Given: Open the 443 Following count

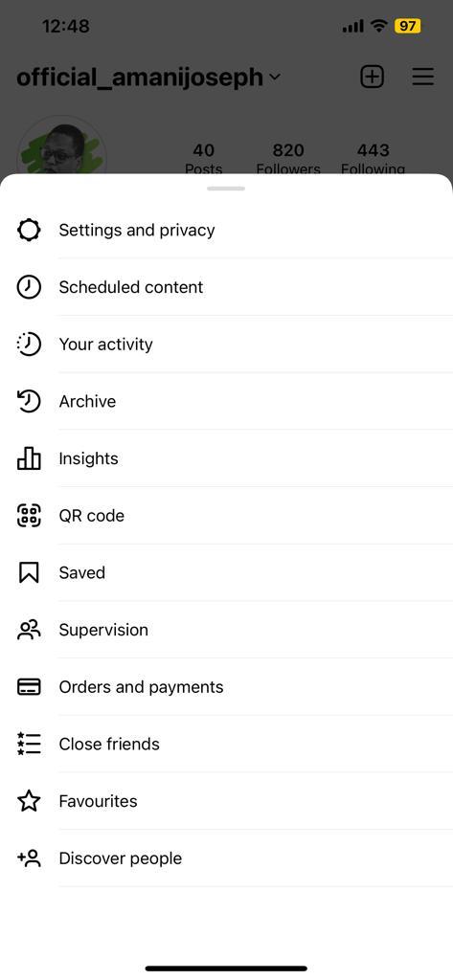Looking at the screenshot, I should [373, 160].
